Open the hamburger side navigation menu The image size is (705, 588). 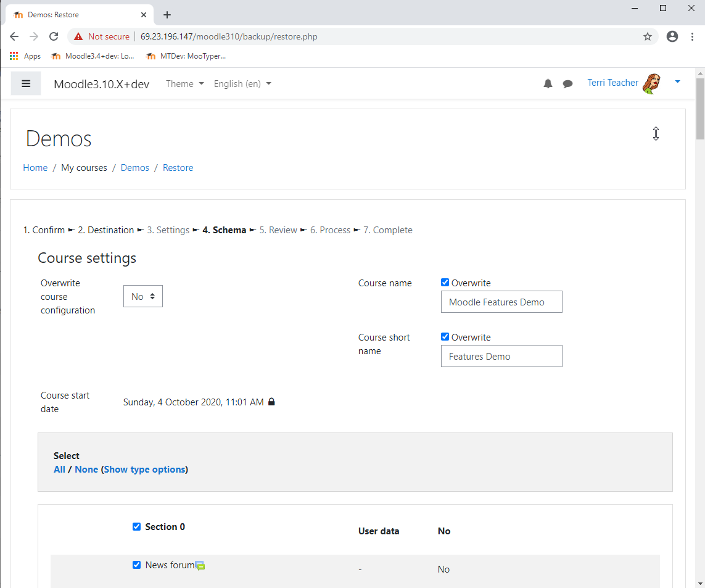[x=26, y=83]
